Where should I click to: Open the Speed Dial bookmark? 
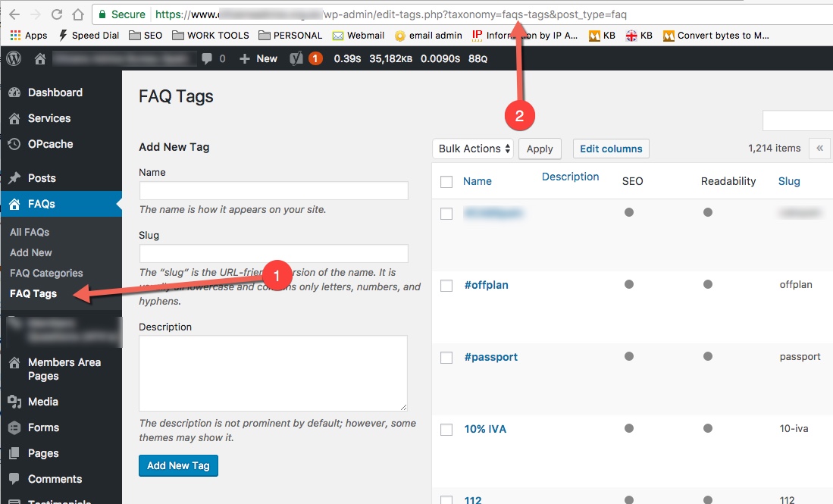89,36
